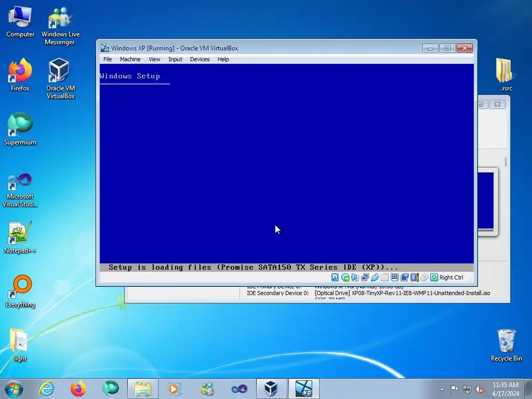Click the hard disk activity indicator in VM status bar
The width and height of the screenshot is (532, 399).
point(335,277)
